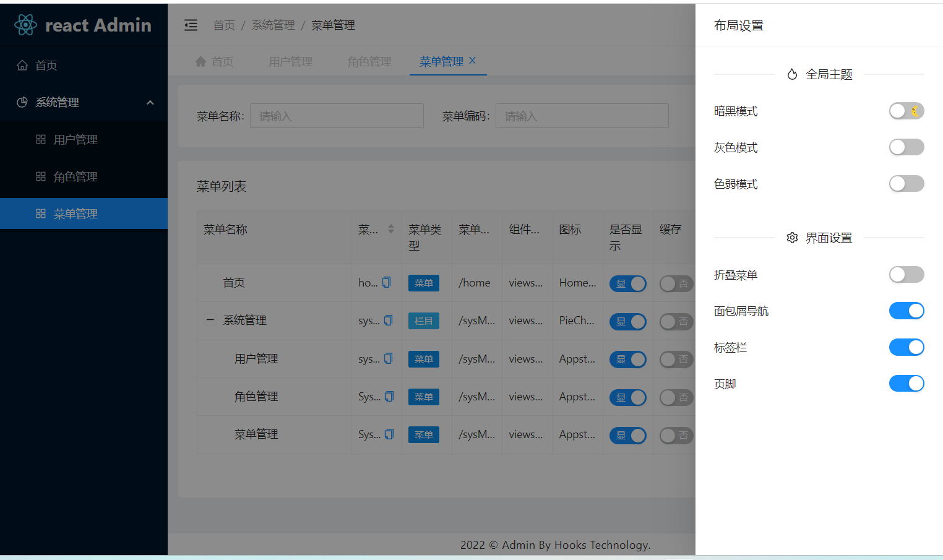Click the Home... icon cell
The width and height of the screenshot is (943, 560).
click(x=578, y=282)
